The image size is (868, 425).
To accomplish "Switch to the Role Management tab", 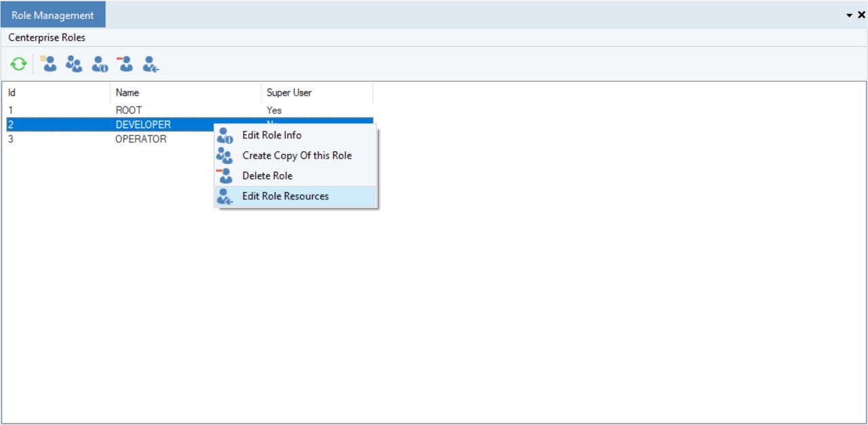I will pos(53,16).
